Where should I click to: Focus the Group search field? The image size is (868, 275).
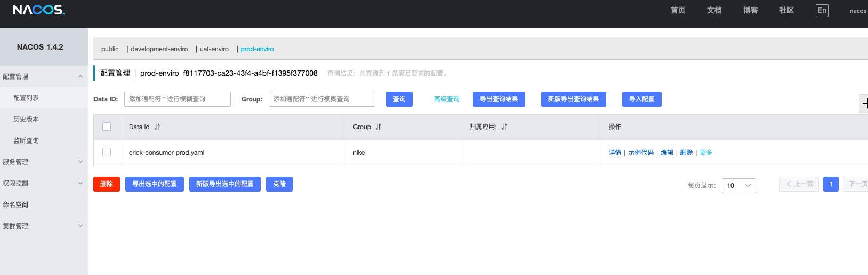322,99
